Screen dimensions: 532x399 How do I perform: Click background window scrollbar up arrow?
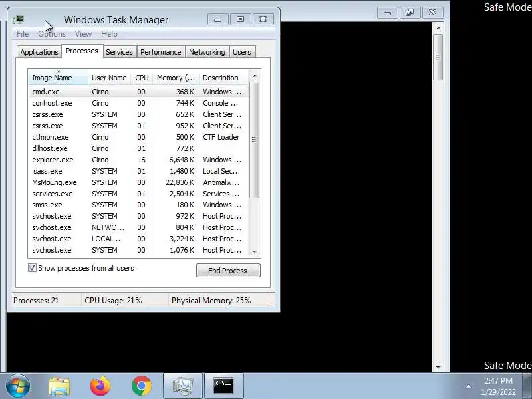point(438,28)
